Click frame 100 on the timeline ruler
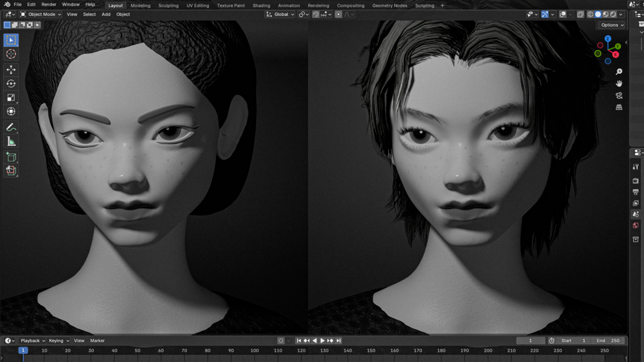Image resolution: width=644 pixels, height=362 pixels. (x=255, y=350)
